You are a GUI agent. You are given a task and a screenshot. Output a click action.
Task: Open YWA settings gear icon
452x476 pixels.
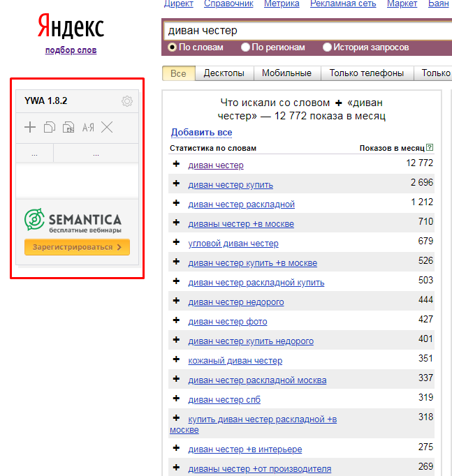[x=127, y=101]
